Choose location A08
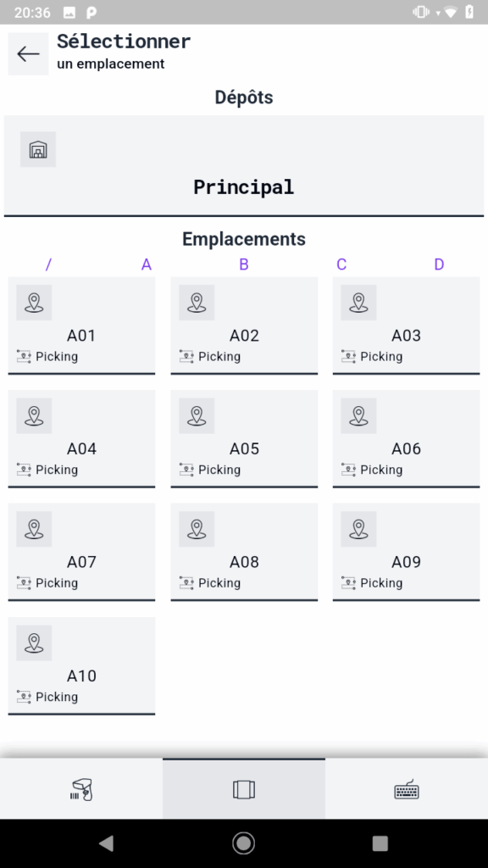The image size is (488, 868). [244, 553]
